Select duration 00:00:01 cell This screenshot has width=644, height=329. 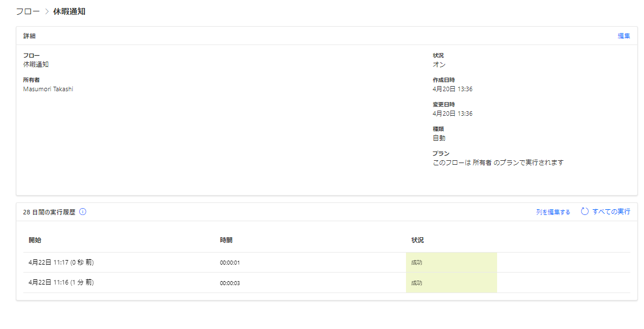(x=229, y=263)
